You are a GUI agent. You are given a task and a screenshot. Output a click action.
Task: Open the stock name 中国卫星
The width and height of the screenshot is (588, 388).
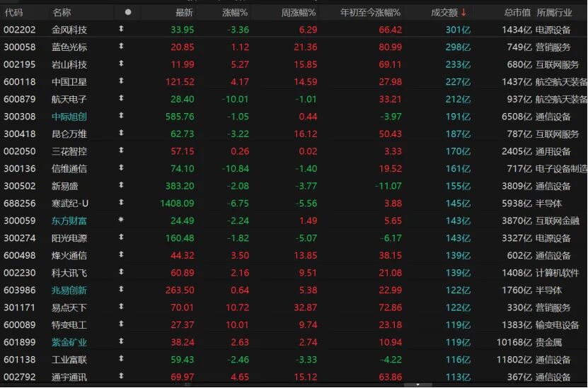point(69,82)
